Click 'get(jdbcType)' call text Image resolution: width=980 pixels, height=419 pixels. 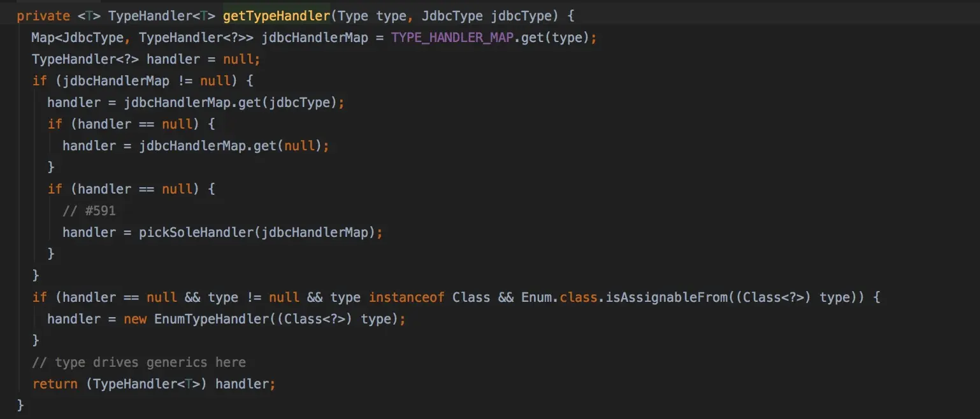pos(288,103)
